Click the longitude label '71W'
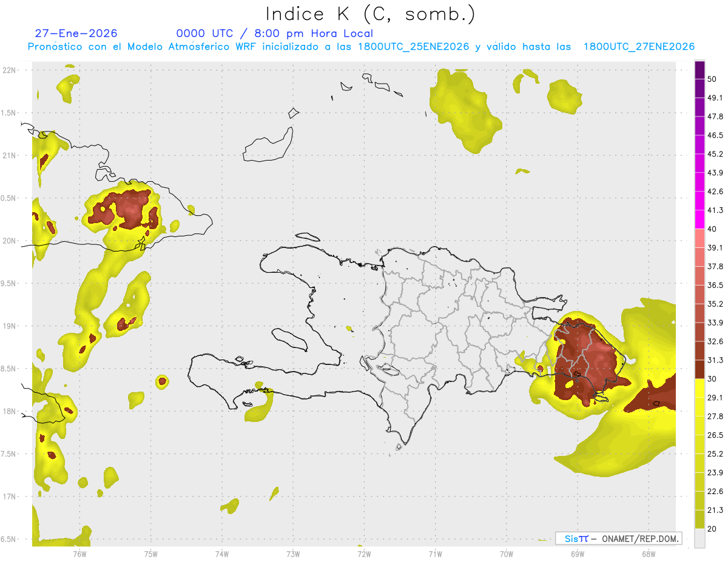 pyautogui.click(x=435, y=554)
